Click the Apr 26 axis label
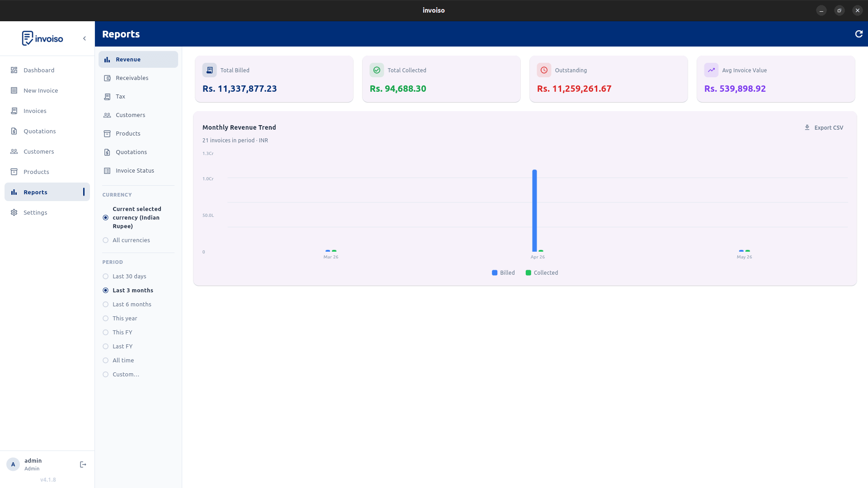 point(538,257)
